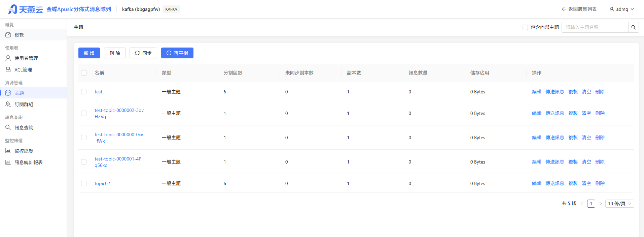Click 刪除 for test-topic-0000000-0cx_fWk
The width and height of the screenshot is (644, 237).
click(600, 138)
